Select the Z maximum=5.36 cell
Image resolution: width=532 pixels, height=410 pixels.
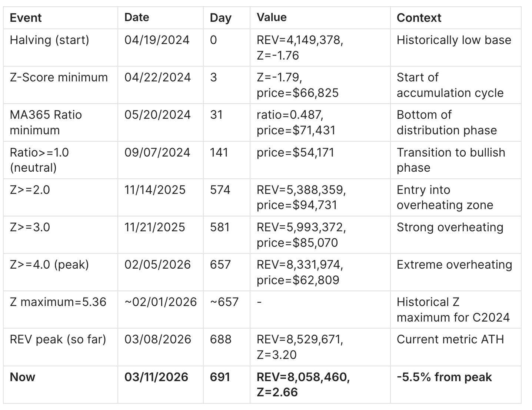58,302
